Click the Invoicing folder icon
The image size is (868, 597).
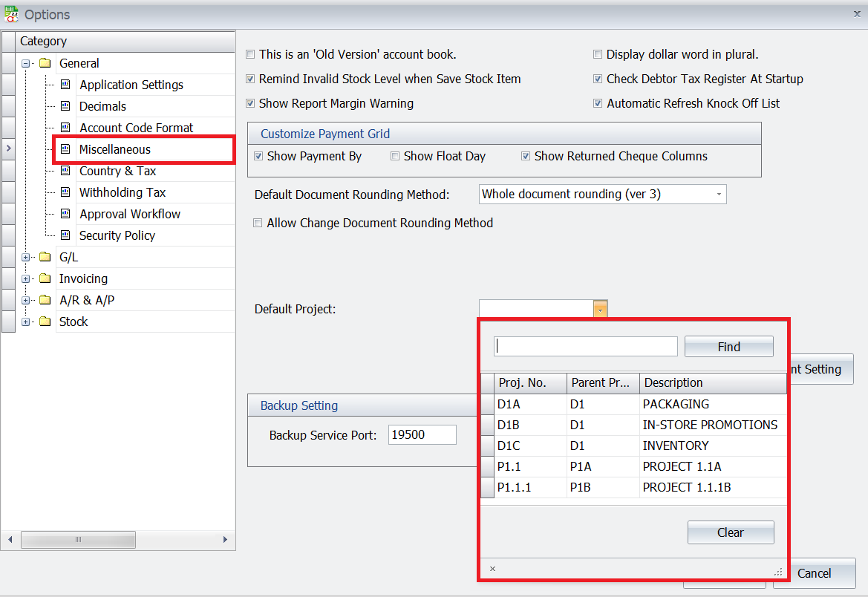pos(45,278)
